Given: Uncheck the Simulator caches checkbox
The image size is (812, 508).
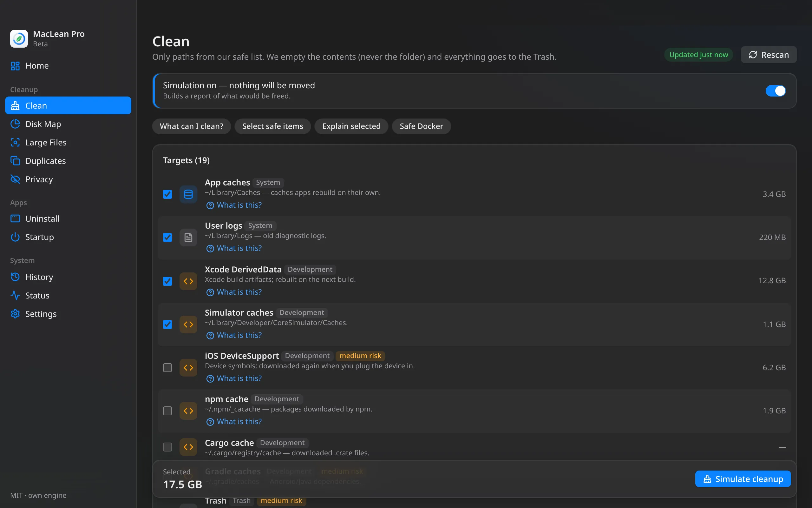Looking at the screenshot, I should pos(167,324).
